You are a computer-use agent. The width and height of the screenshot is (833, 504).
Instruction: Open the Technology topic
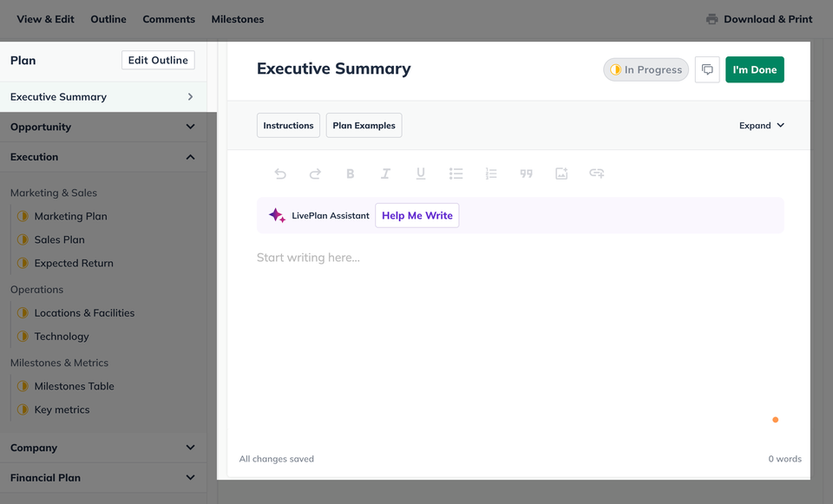tap(62, 337)
